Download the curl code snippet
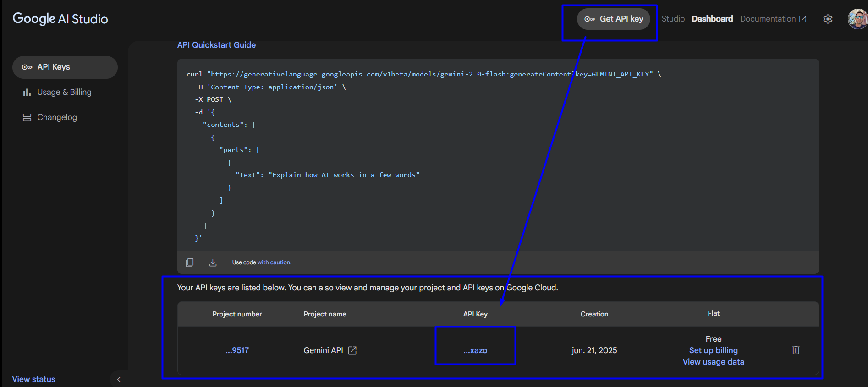This screenshot has height=387, width=868. [x=213, y=262]
